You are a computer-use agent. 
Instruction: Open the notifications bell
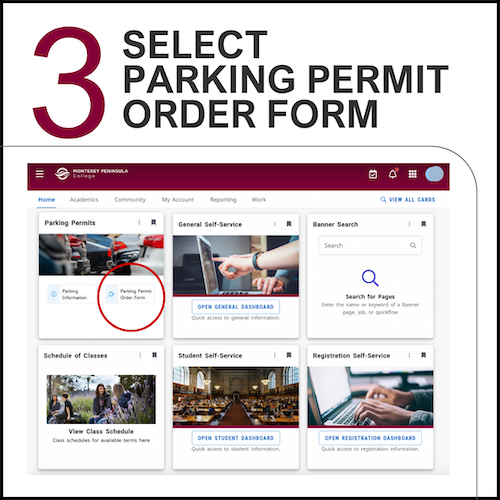click(393, 174)
